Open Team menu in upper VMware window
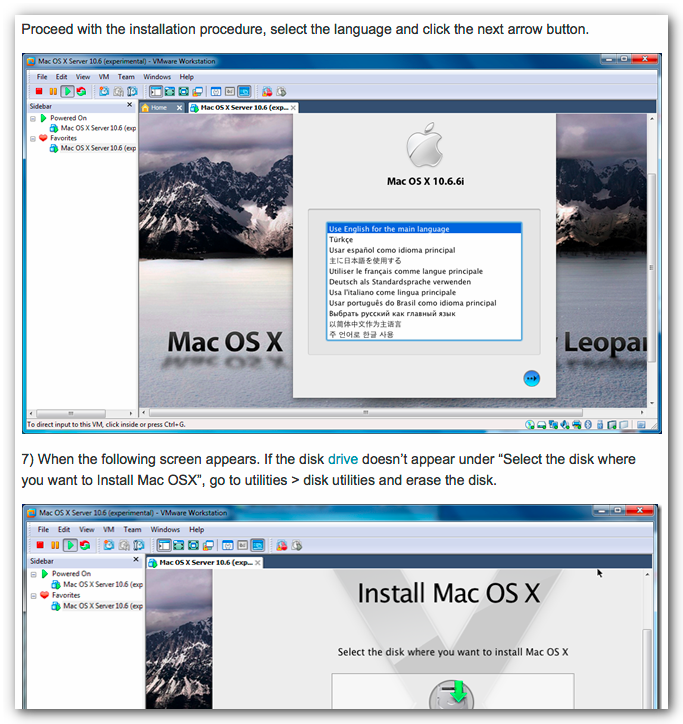The image size is (683, 724). (x=126, y=77)
